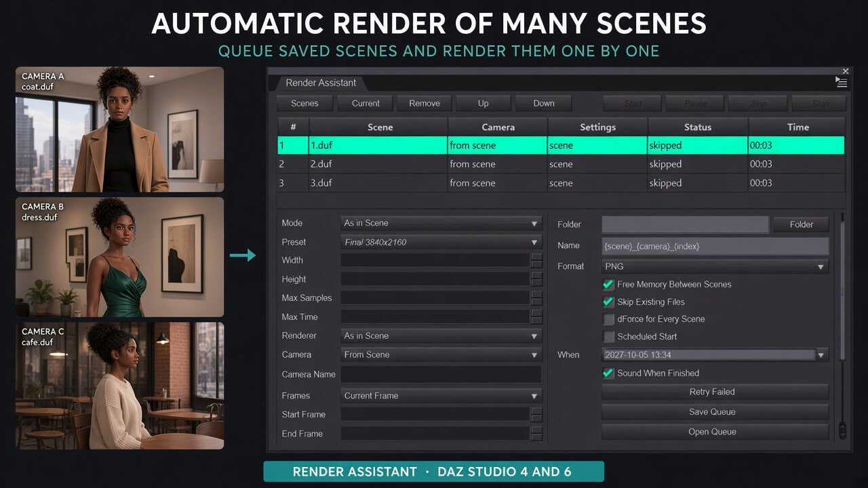Select the 1.duf queue row
Image resolution: width=868 pixels, height=488 pixels.
(561, 145)
